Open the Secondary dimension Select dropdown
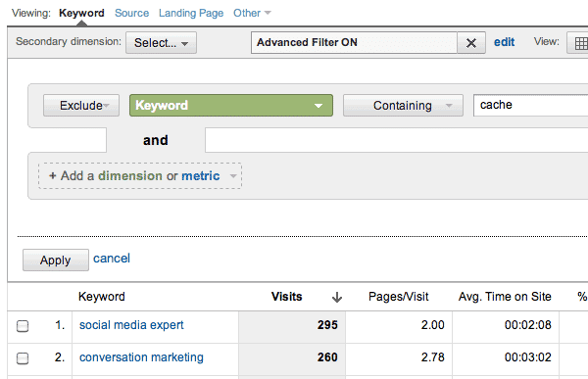 (x=161, y=43)
